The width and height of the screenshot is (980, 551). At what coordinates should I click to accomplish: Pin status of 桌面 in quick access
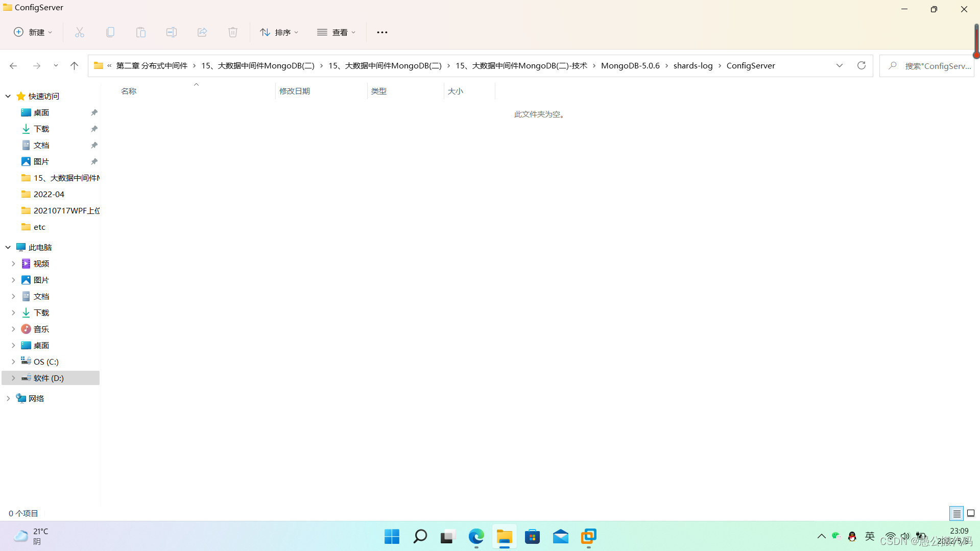(x=94, y=112)
